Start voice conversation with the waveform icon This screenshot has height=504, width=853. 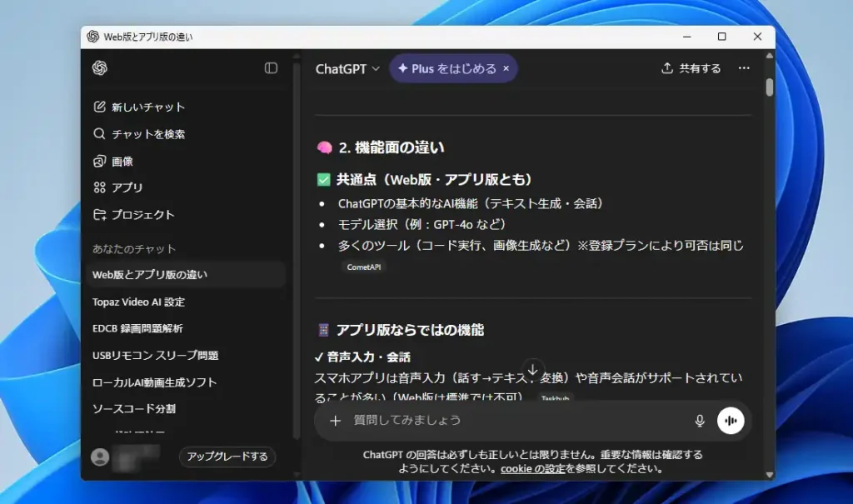pyautogui.click(x=731, y=420)
